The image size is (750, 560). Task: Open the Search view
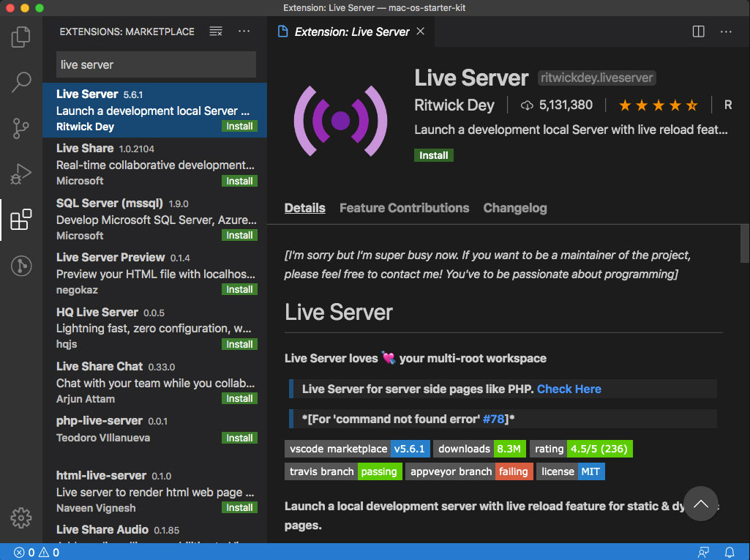coord(20,82)
